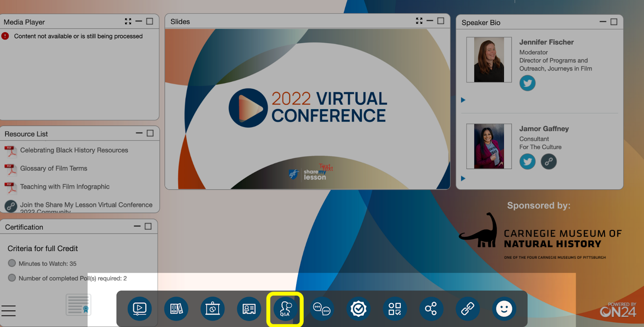Open the Certification badge icon in dock
Screen dimensions: 644x327
click(358, 309)
